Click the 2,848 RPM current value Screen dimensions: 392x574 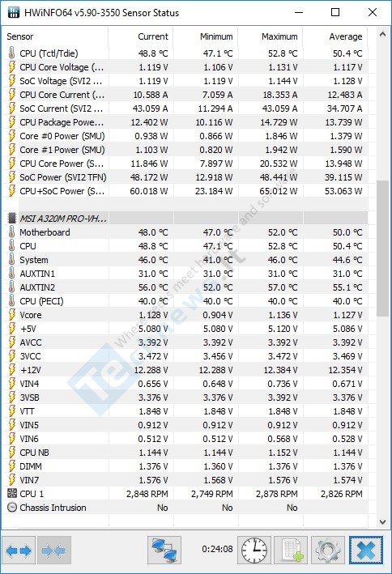click(147, 494)
